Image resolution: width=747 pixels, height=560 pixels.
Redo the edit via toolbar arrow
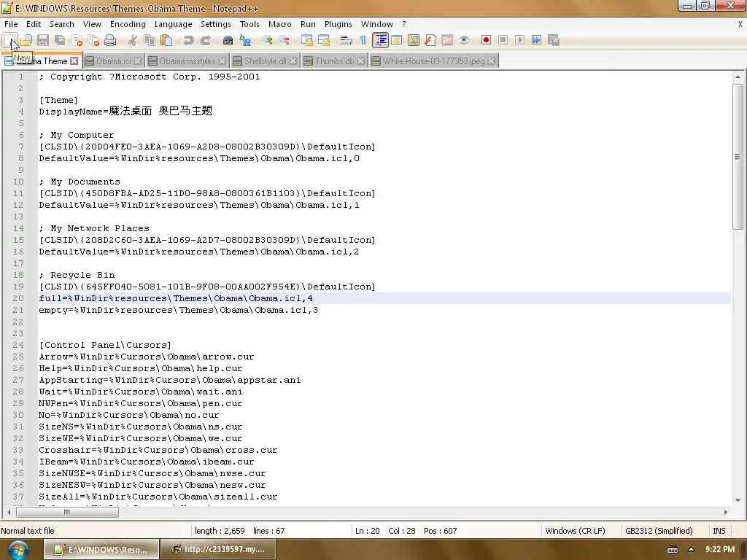click(206, 41)
